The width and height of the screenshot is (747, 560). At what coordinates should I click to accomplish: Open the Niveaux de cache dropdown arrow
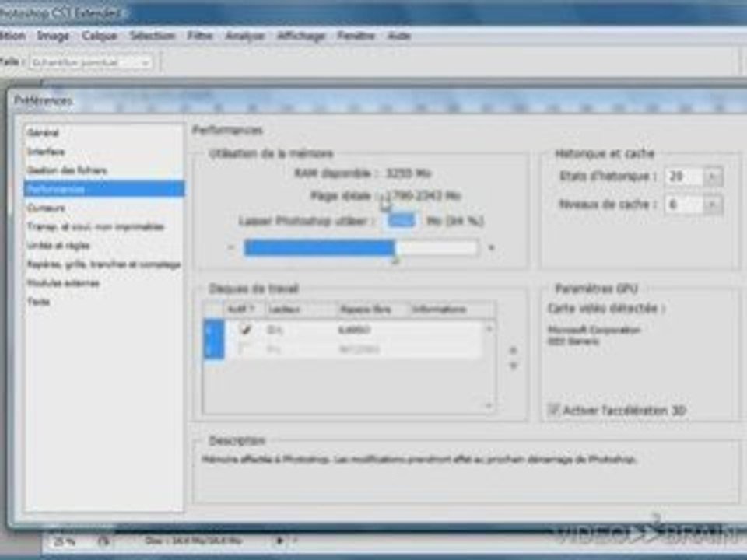coord(713,205)
